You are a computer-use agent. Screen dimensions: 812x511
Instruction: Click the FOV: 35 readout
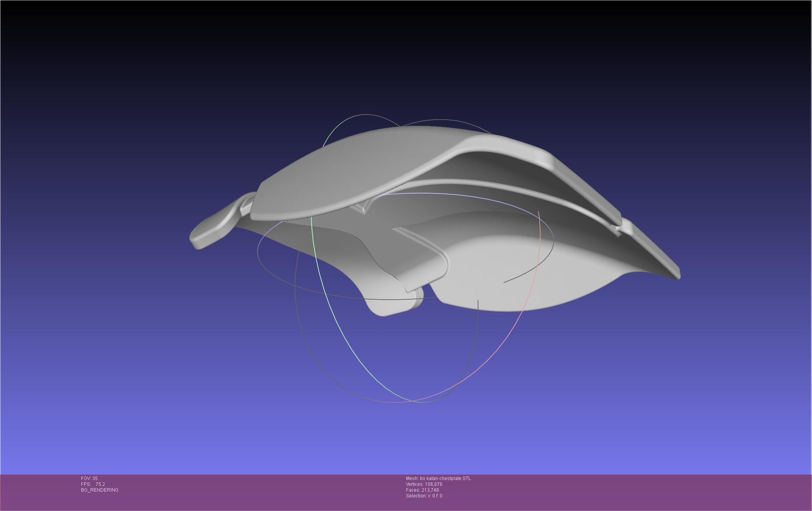[89, 478]
